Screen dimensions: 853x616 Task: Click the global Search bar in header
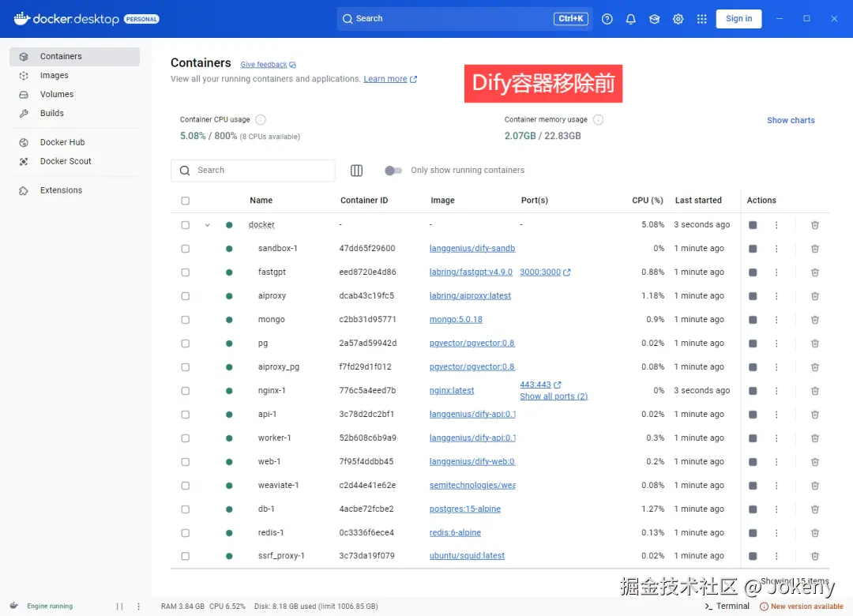464,18
